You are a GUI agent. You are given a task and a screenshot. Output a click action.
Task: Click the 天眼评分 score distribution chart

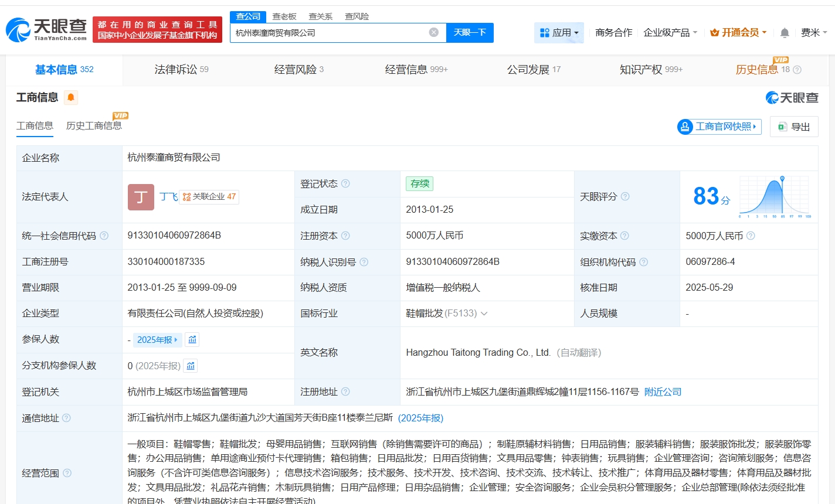(775, 197)
